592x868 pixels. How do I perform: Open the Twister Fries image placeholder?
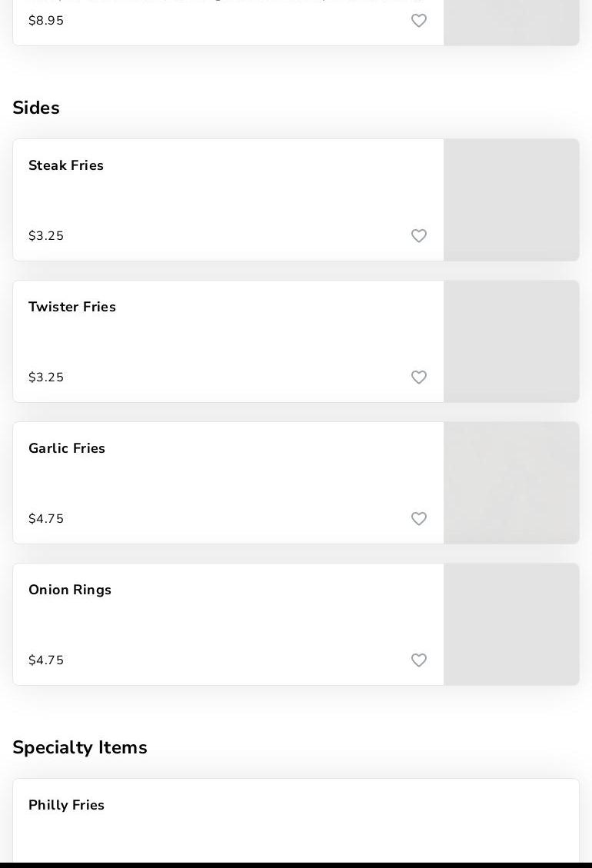pos(511,341)
